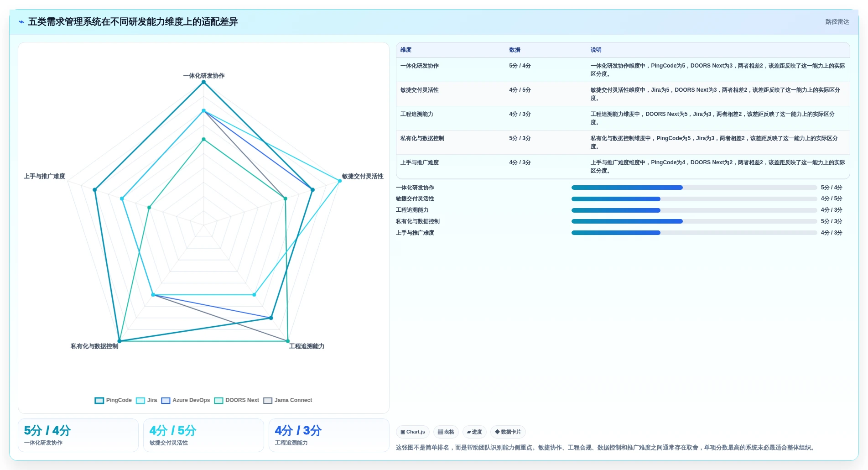Image resolution: width=868 pixels, height=470 pixels.
Task: Click the 4分 / 3分 工程追溯能力 card
Action: click(329, 435)
